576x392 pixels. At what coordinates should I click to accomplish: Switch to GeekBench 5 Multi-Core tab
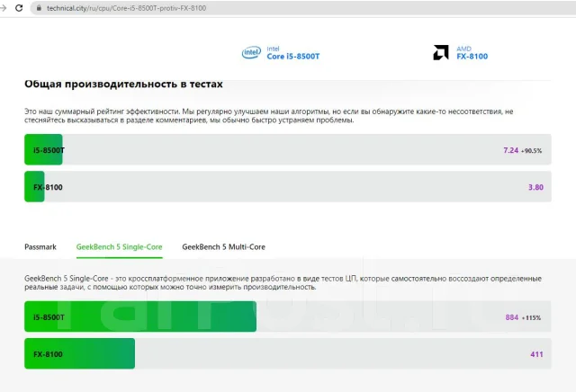[223, 247]
